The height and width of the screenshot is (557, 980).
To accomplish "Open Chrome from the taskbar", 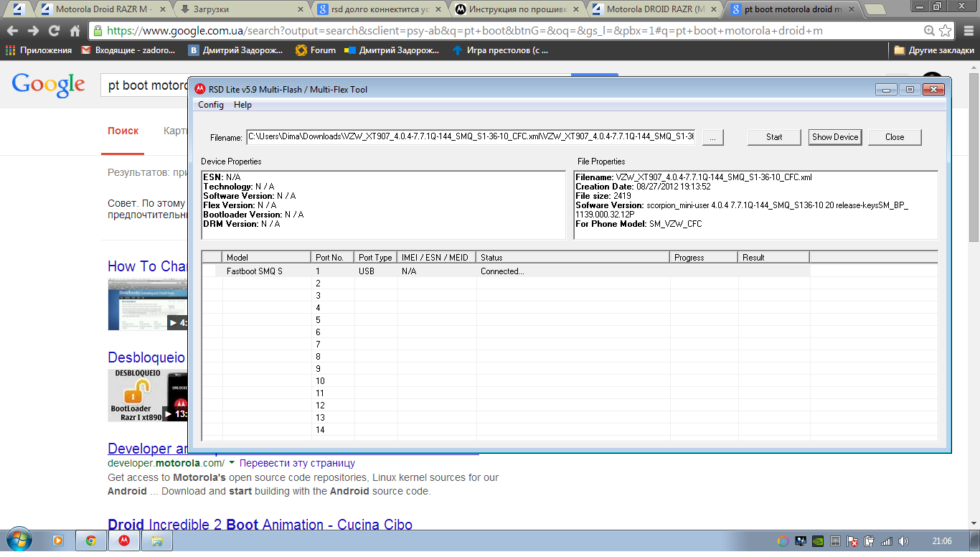I will [x=91, y=540].
